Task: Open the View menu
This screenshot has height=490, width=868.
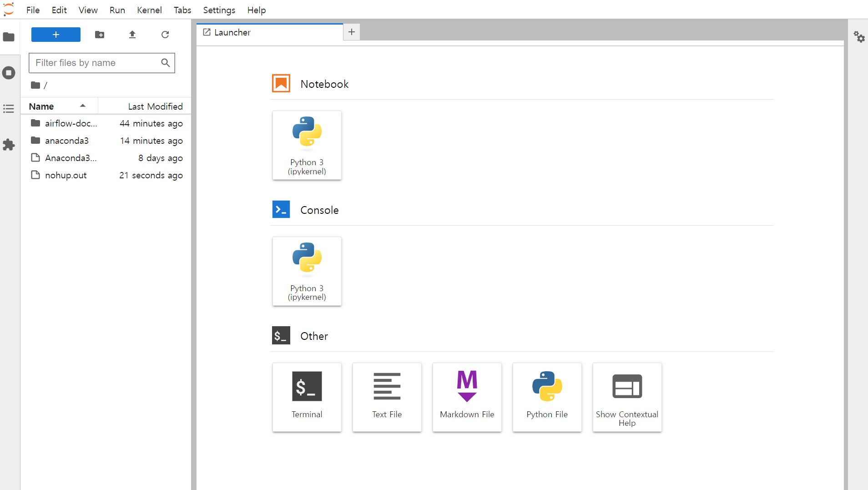Action: 88,10
